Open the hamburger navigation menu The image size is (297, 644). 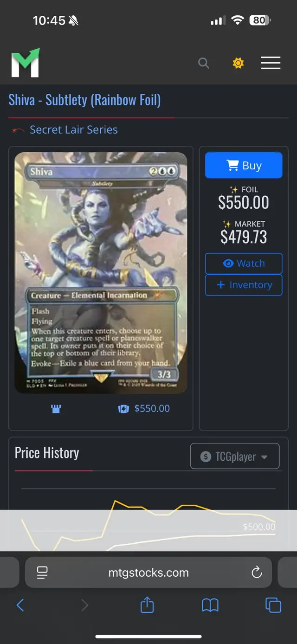[271, 63]
